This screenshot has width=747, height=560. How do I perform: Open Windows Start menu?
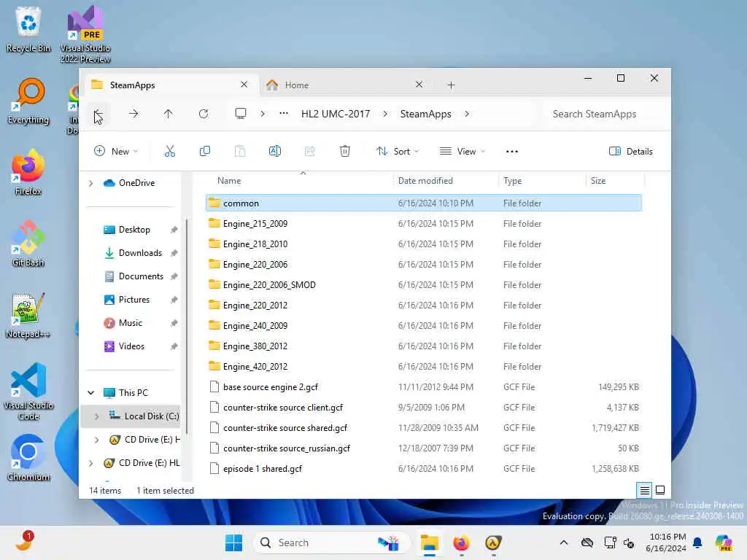233,542
